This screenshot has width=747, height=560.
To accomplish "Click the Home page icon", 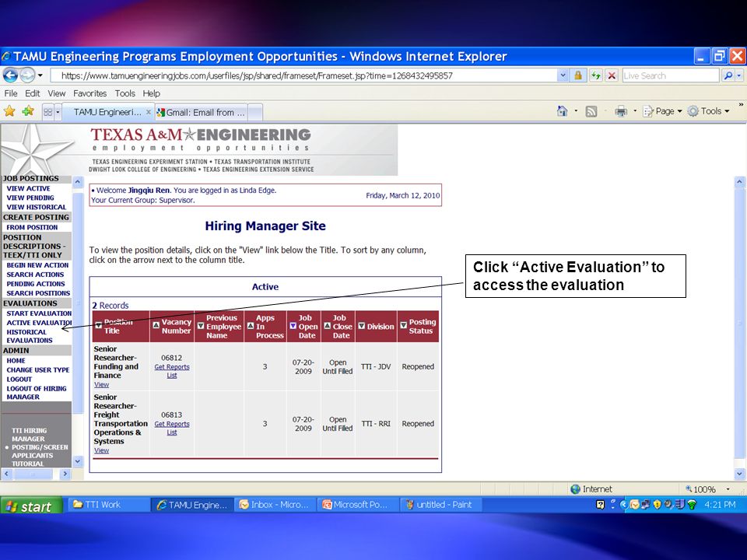I will pos(562,111).
